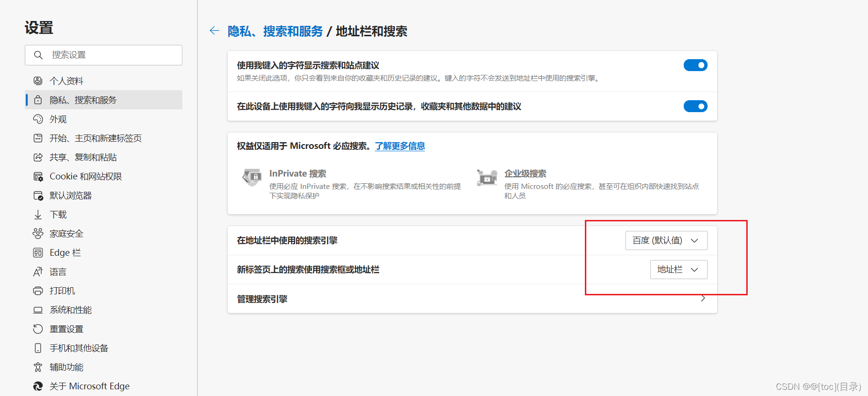The image size is (868, 396).
Task: Click the 在地址栏中使用的搜索引擎 label
Action: click(287, 240)
